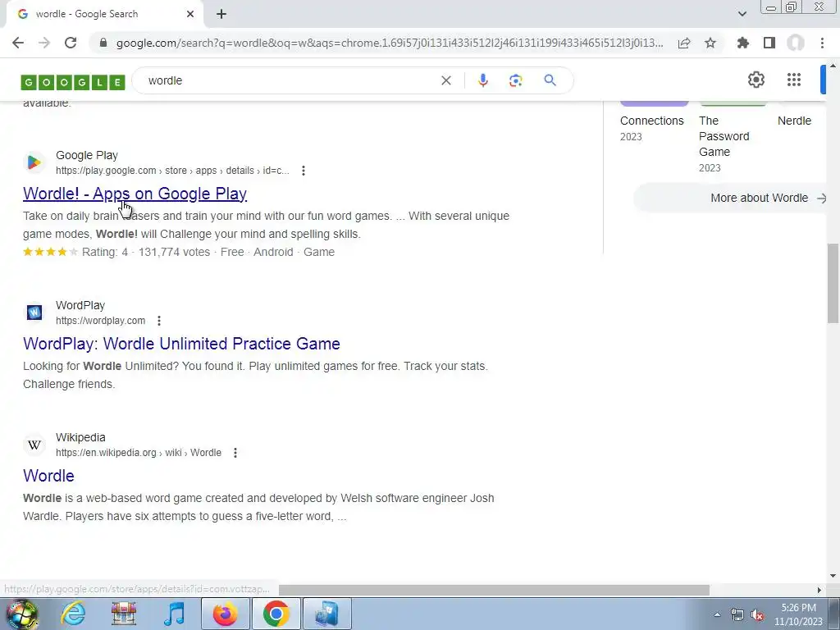840x630 pixels.
Task: Click the browser forward arrow
Action: [x=44, y=43]
